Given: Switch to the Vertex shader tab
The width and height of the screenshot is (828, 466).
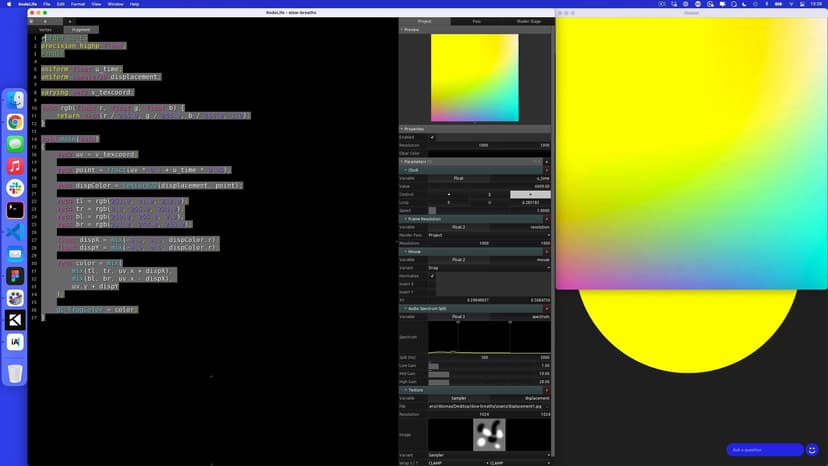Looking at the screenshot, I should click(45, 30).
